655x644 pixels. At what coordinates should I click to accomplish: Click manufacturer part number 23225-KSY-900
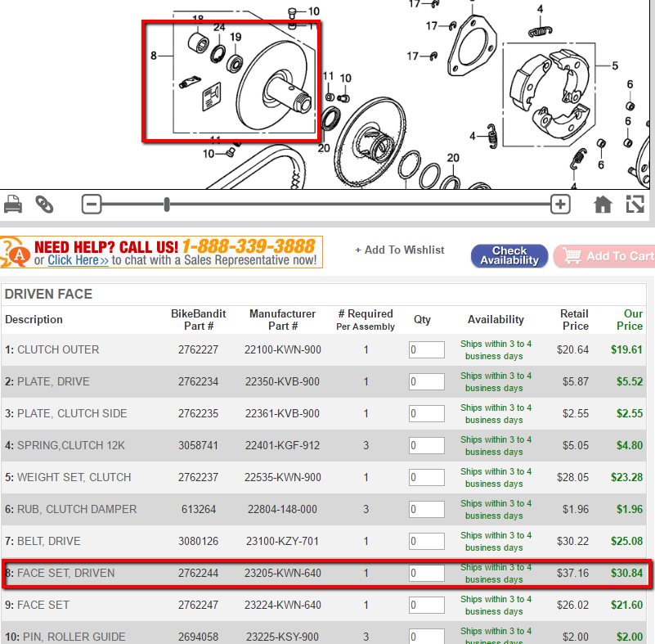point(282,637)
